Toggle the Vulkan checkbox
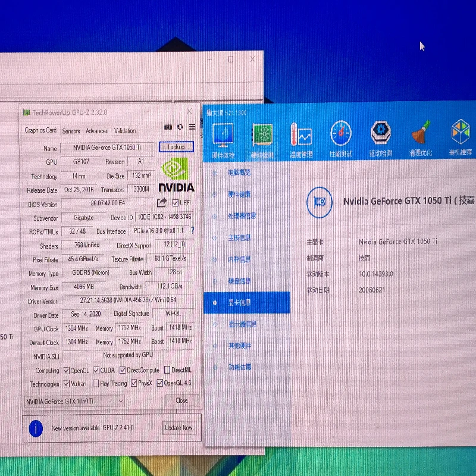476x476 pixels. click(x=67, y=384)
